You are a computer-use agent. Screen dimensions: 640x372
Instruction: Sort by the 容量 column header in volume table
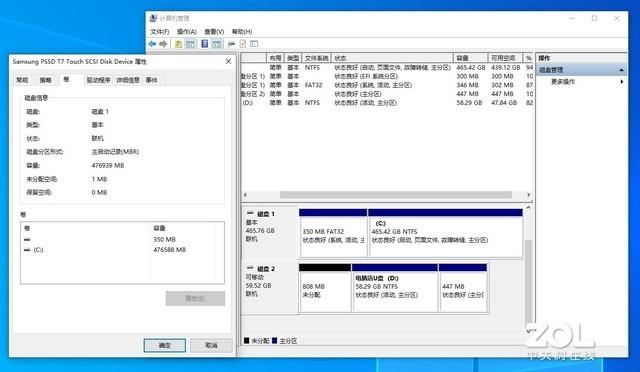[x=471, y=58]
